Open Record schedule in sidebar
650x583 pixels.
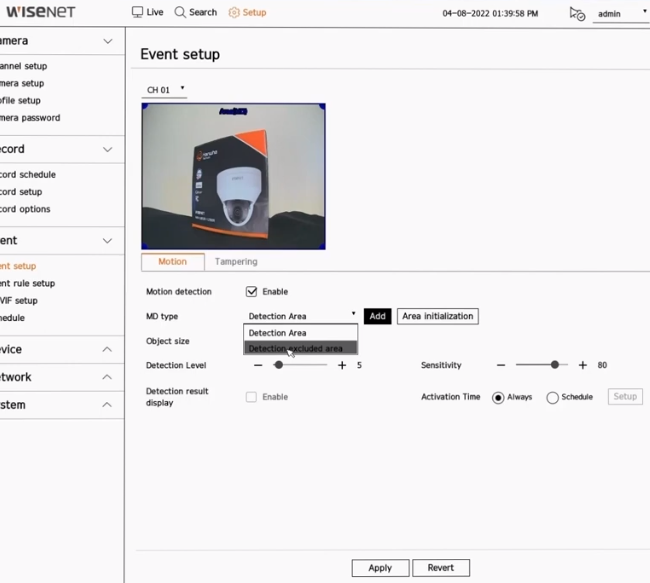coord(28,175)
